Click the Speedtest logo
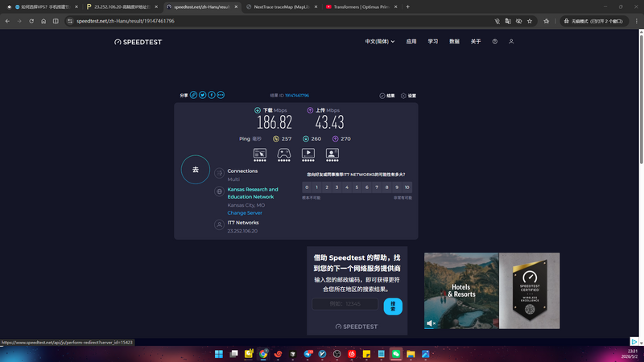Viewport: 644px width, 362px height. coord(138,42)
